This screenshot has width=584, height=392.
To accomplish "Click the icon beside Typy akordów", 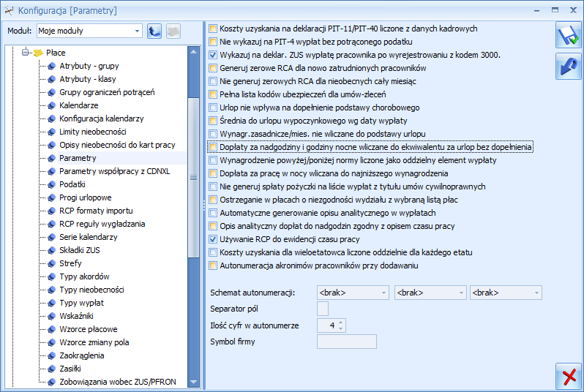I will 52,277.
